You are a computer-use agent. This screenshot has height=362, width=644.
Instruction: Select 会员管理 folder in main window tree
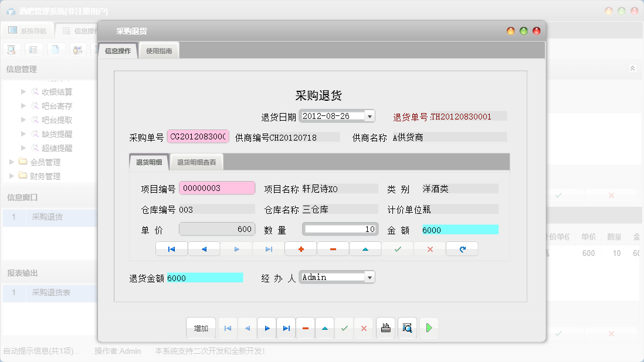point(45,162)
